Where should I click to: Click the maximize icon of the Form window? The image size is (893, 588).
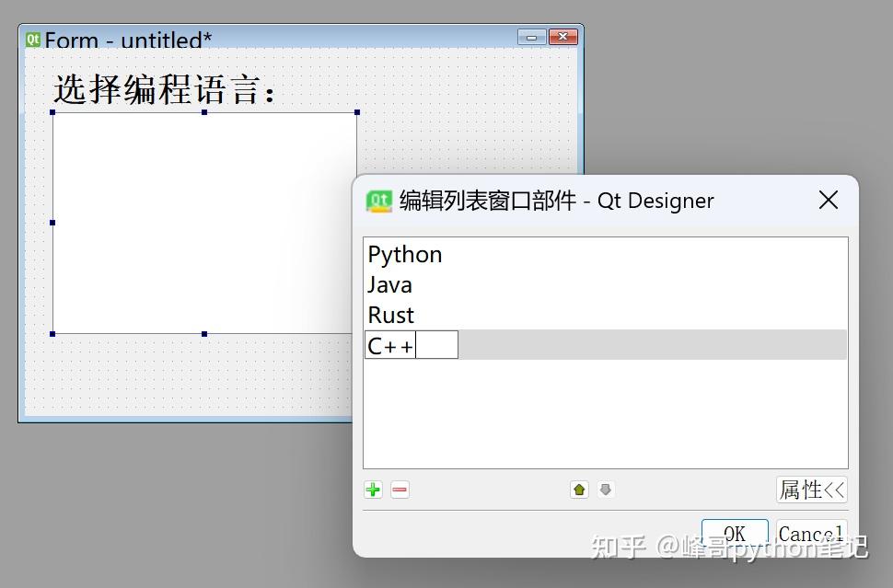point(562,37)
